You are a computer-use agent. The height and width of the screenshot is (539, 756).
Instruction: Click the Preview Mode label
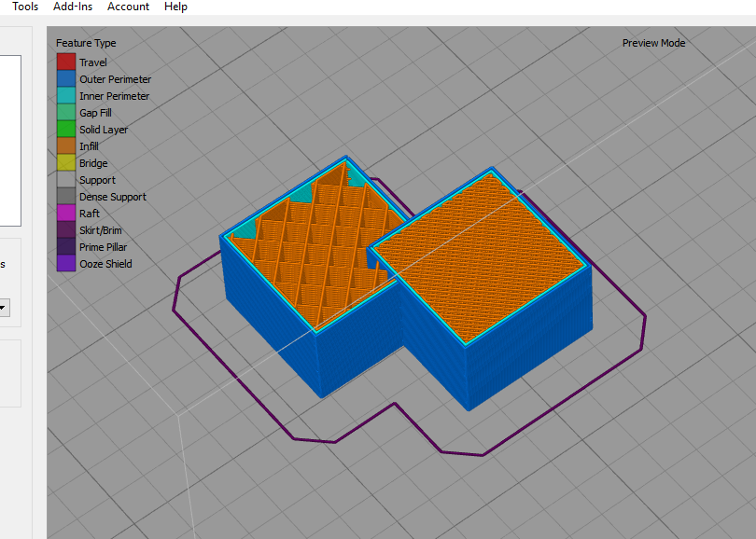point(653,44)
